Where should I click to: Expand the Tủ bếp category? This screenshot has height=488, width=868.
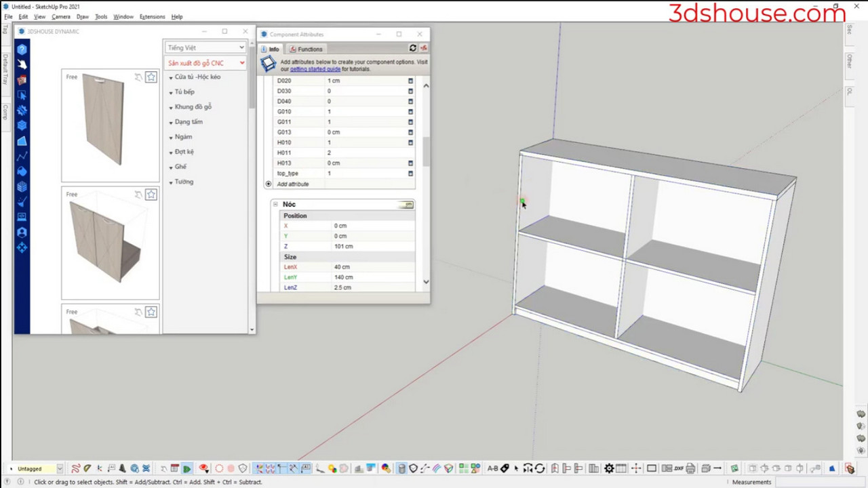tap(184, 92)
